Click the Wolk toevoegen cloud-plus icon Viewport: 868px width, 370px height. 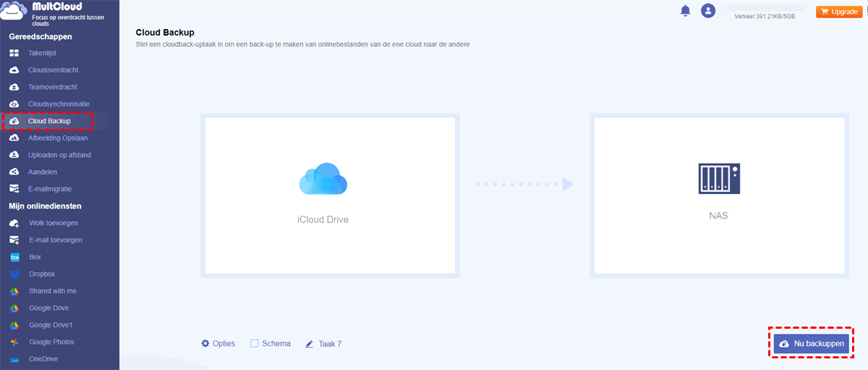click(x=14, y=223)
